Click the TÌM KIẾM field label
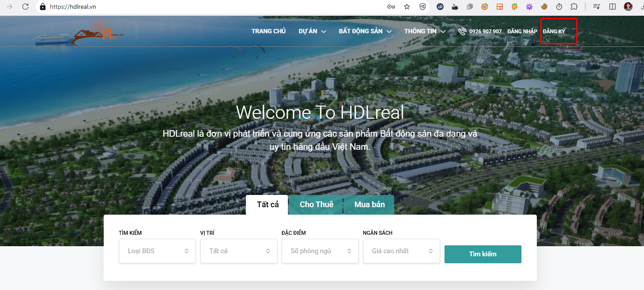 130,233
